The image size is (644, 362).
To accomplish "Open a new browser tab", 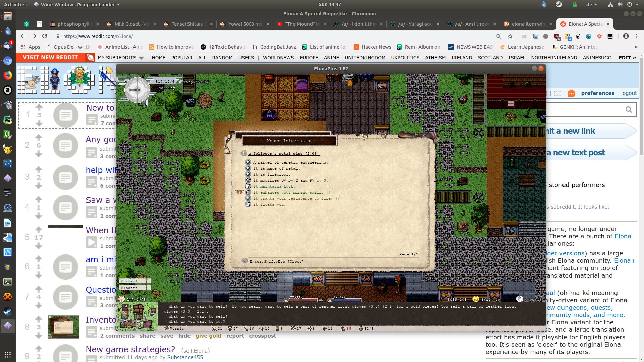I will [x=621, y=24].
